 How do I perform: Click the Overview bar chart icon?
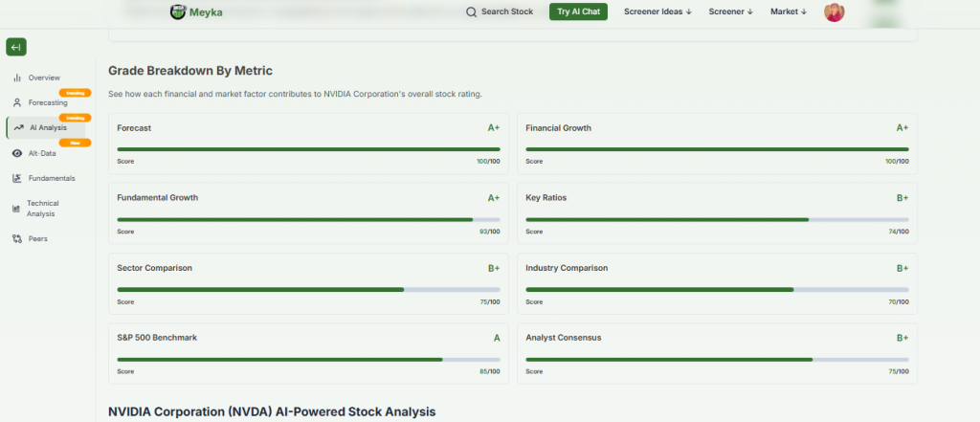point(17,78)
